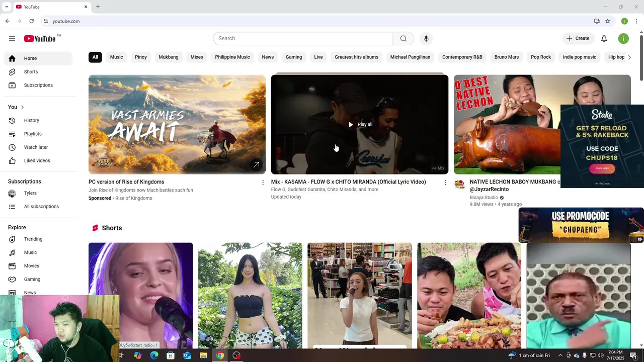Open the Chrome tab search dropdown
The width and height of the screenshot is (644, 362).
[6, 7]
